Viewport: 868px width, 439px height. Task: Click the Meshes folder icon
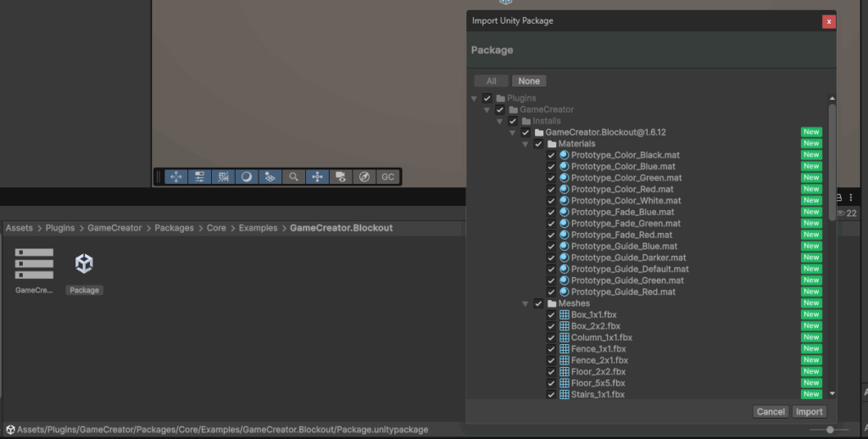551,303
